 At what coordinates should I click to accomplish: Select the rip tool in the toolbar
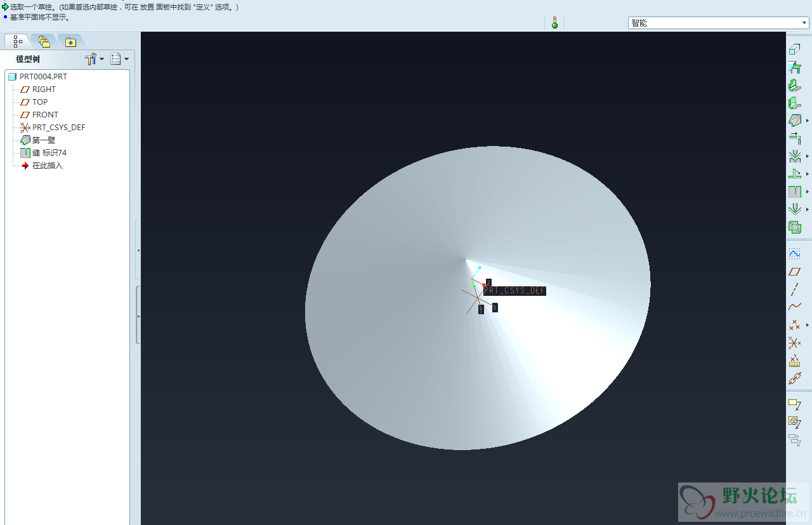point(794,191)
